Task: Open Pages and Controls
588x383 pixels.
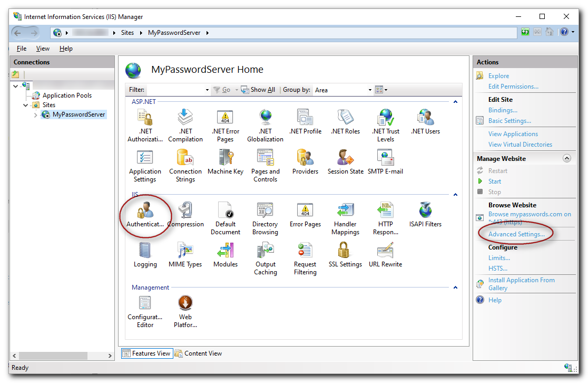Action: [265, 166]
